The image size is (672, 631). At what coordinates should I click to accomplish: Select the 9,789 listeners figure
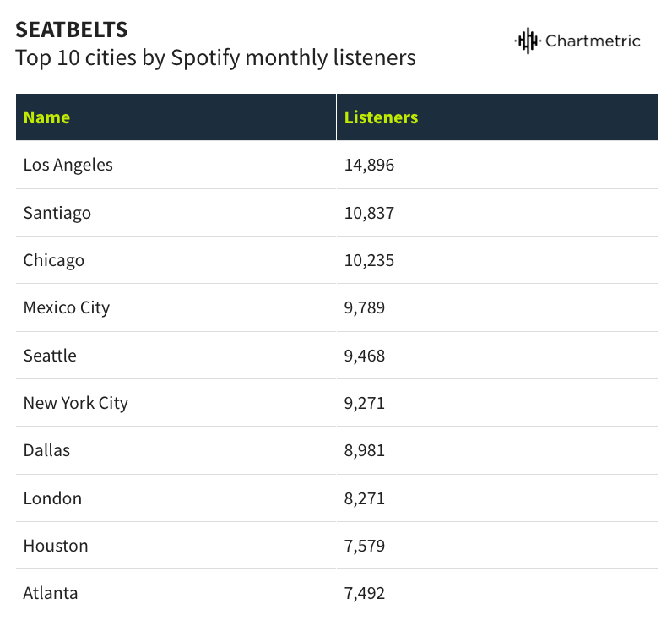364,307
